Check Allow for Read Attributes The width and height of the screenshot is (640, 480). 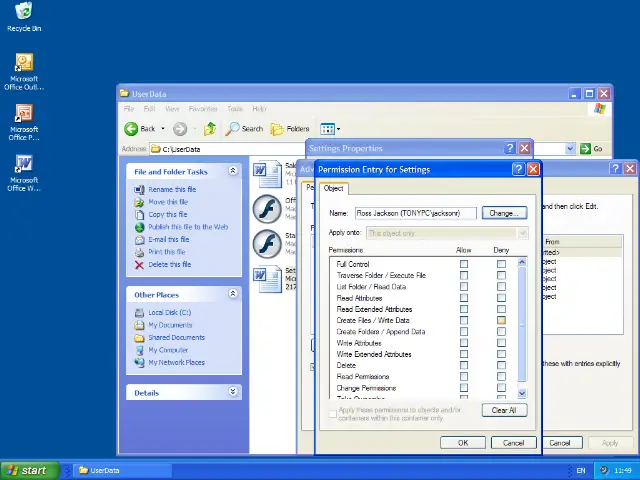[464, 298]
